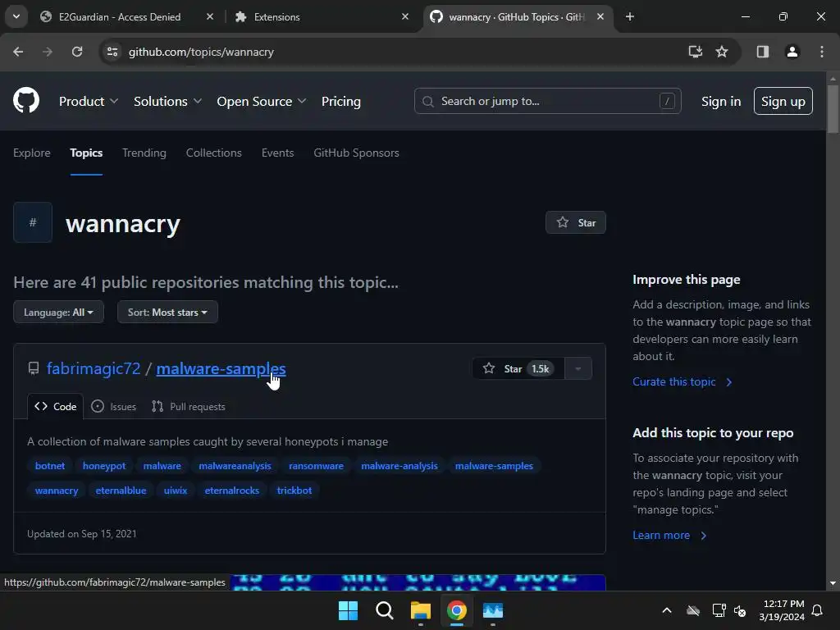
Task: Open site information icon in address bar
Action: (x=112, y=52)
